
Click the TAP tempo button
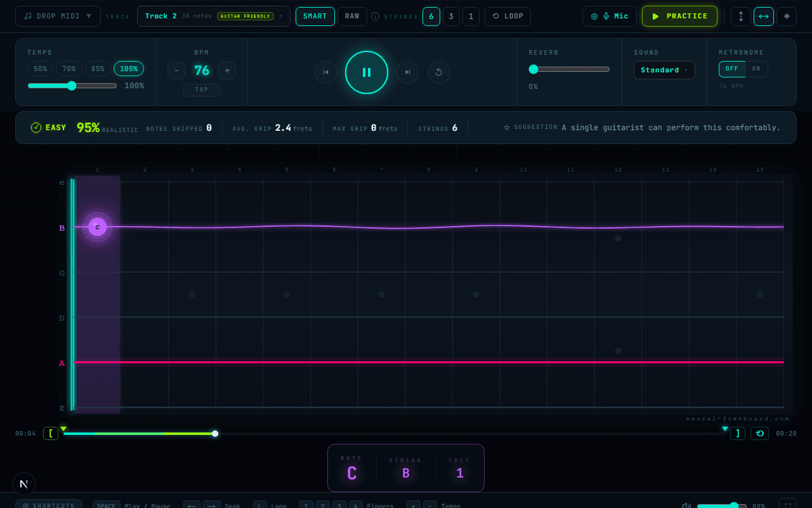(202, 90)
